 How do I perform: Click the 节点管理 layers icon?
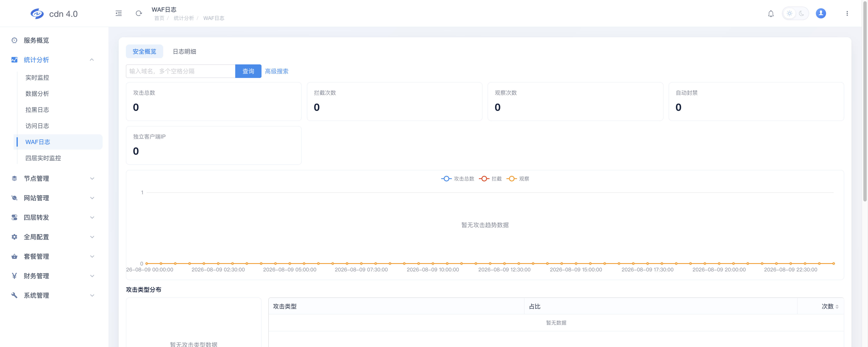point(14,179)
